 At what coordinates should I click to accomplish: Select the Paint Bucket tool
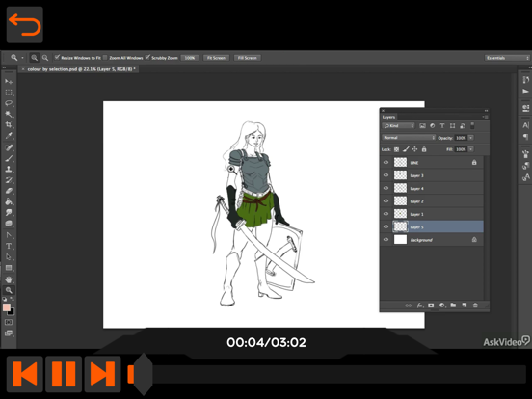click(x=9, y=201)
